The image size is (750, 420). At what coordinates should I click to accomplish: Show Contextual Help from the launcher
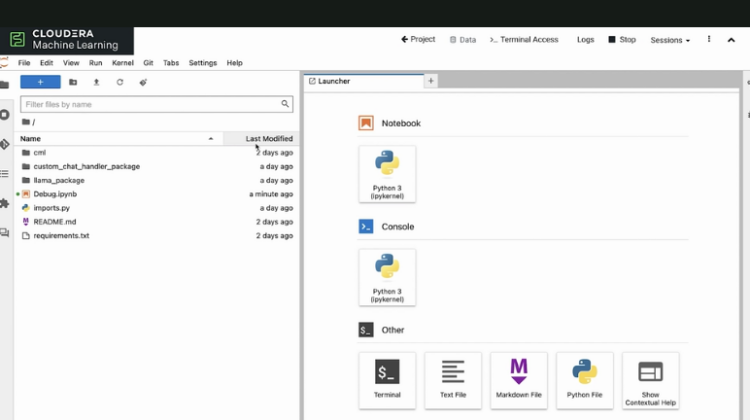(x=650, y=379)
